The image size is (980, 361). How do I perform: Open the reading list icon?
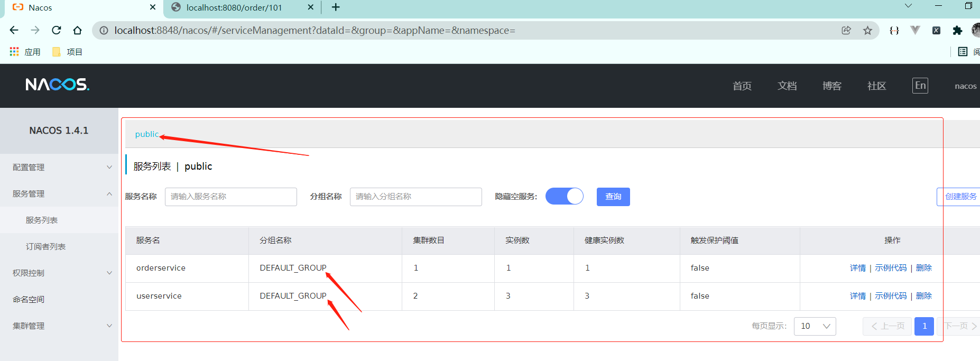tap(963, 52)
